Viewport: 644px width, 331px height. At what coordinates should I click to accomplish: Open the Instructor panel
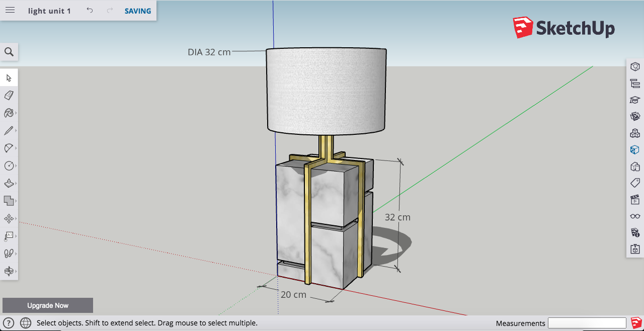[x=635, y=100]
